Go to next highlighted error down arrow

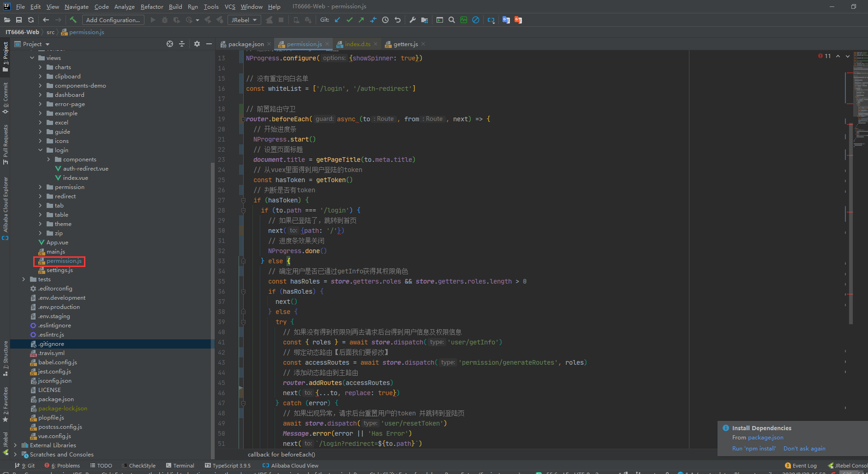(x=848, y=56)
